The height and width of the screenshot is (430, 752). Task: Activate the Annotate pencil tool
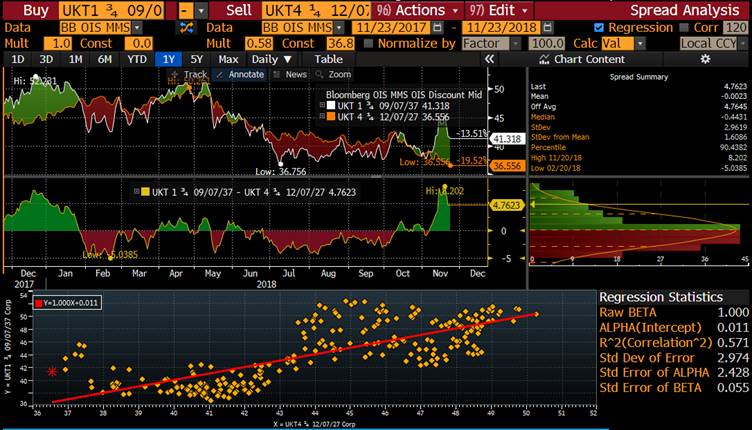coord(240,74)
